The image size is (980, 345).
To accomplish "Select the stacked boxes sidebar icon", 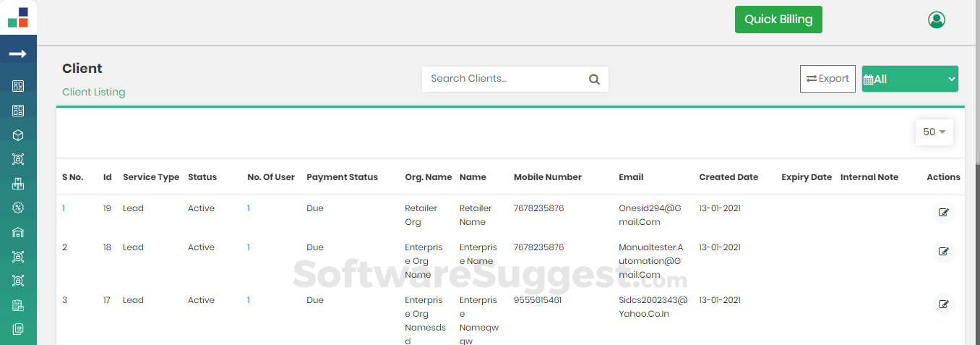I will click(x=18, y=184).
